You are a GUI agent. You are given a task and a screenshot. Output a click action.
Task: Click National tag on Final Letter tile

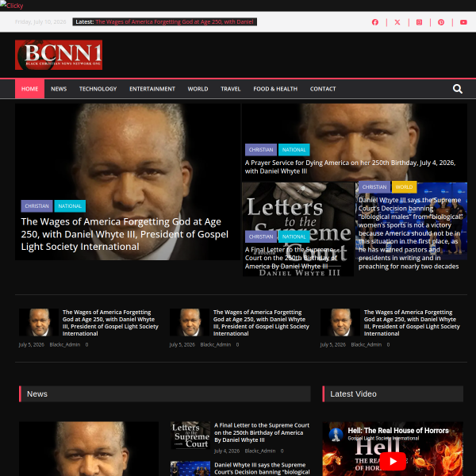pyautogui.click(x=294, y=236)
